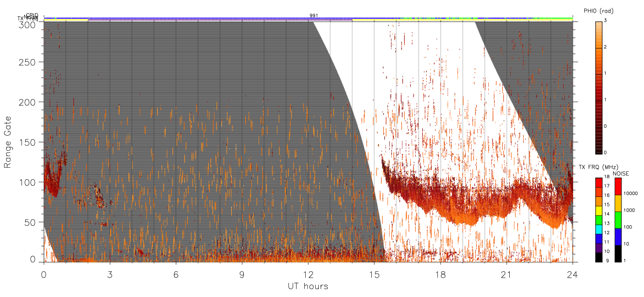Screen dimensions: 644x297
Task: Click the 'Range Gate' y-axis label
Action: click(8, 142)
